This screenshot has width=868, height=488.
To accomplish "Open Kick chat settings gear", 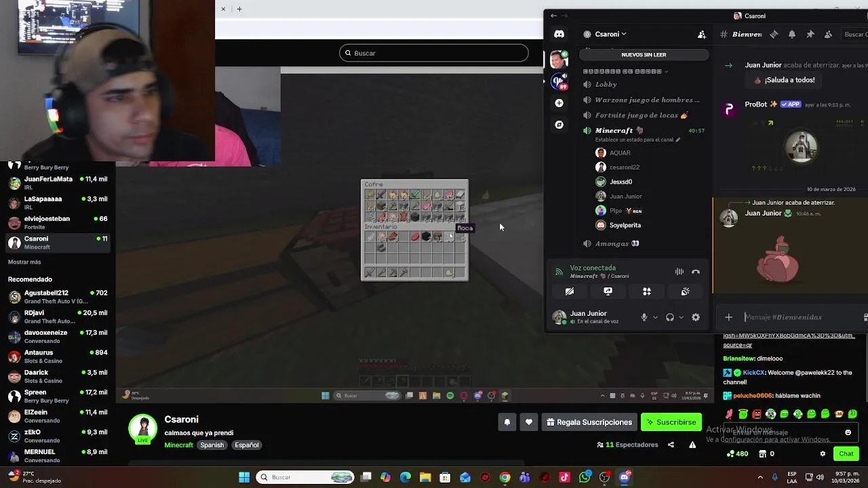I will 823,454.
